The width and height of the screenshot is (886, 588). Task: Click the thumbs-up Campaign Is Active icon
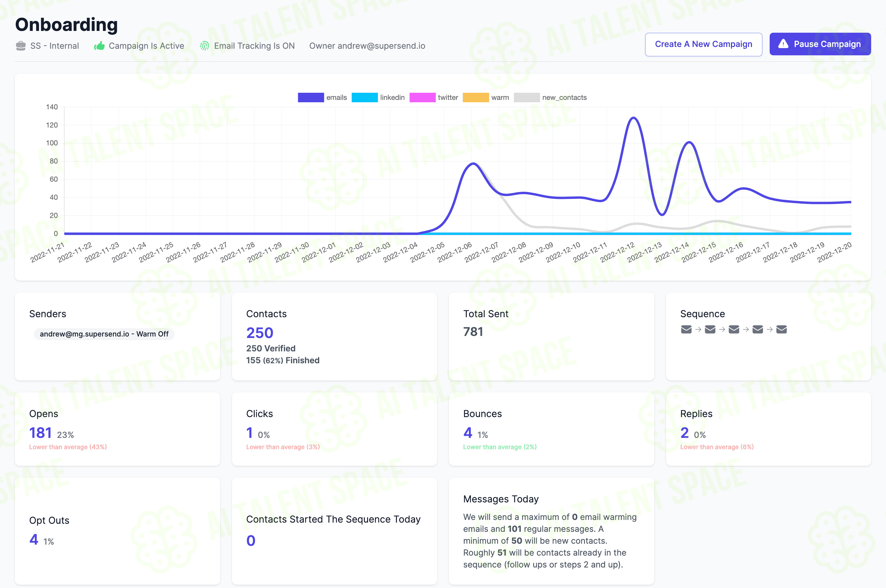pyautogui.click(x=99, y=46)
